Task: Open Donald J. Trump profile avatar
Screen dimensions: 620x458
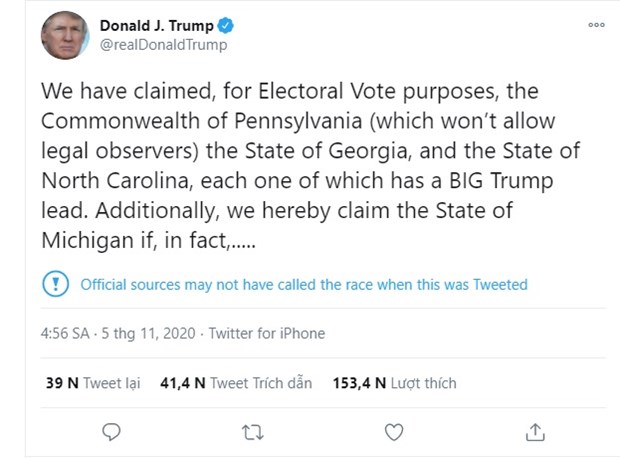Action: click(65, 34)
